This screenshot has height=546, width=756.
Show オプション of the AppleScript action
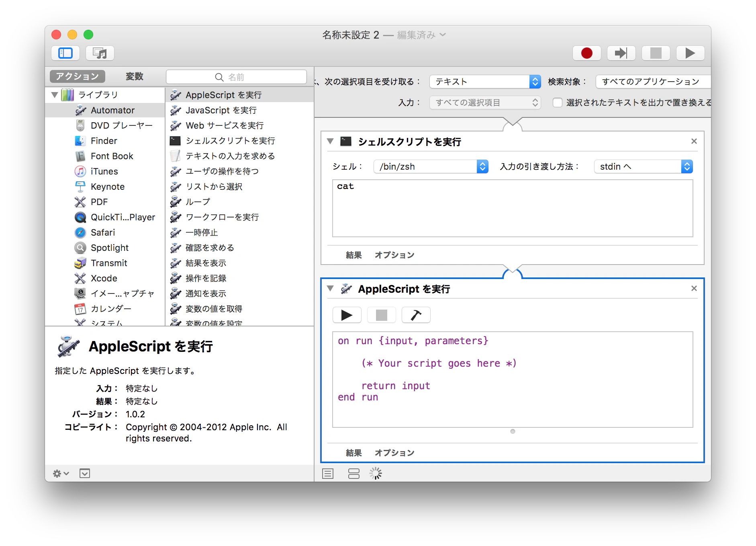pos(394,453)
